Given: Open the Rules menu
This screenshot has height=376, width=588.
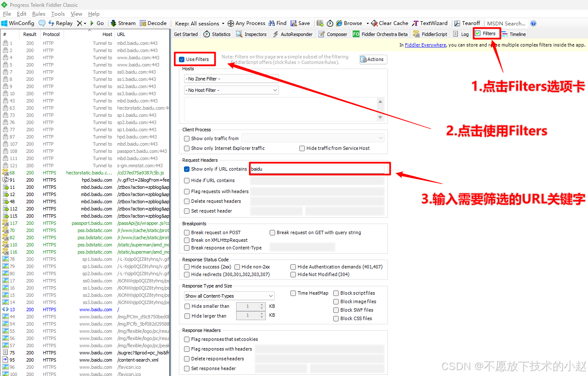Looking at the screenshot, I should point(39,14).
